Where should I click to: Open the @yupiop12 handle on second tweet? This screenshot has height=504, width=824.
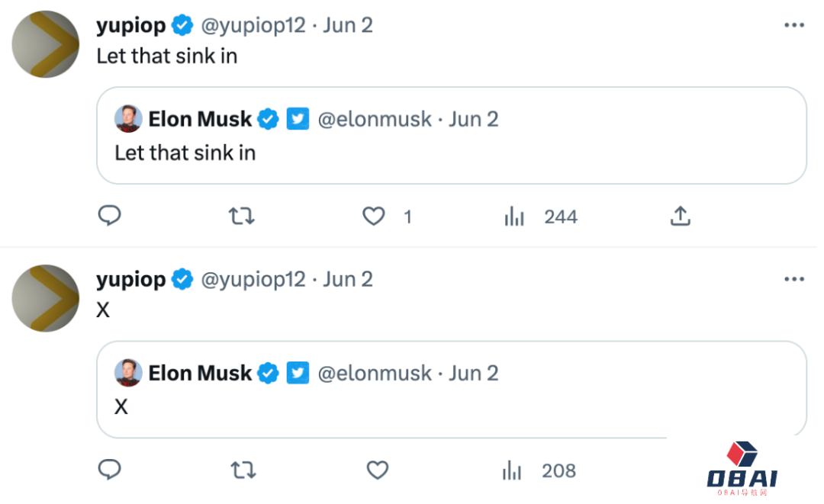pyautogui.click(x=253, y=279)
